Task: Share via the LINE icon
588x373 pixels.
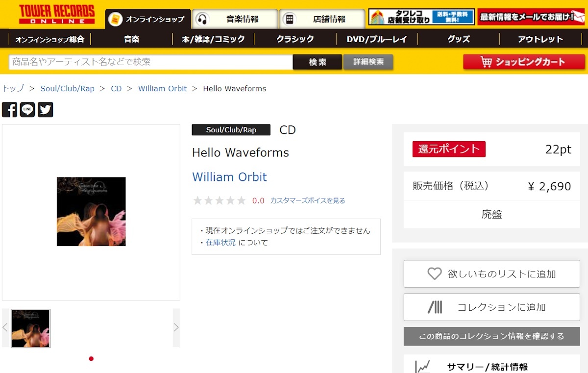Action: coord(27,110)
